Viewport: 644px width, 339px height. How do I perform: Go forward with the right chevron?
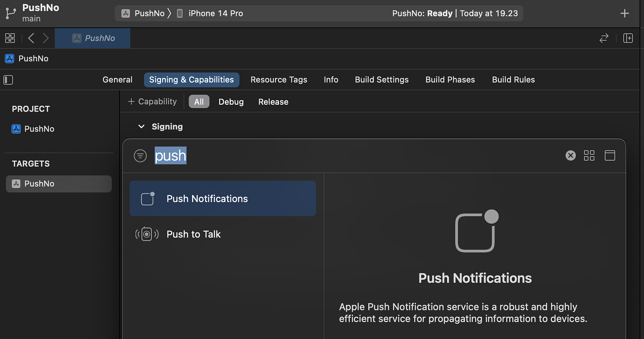coord(45,38)
